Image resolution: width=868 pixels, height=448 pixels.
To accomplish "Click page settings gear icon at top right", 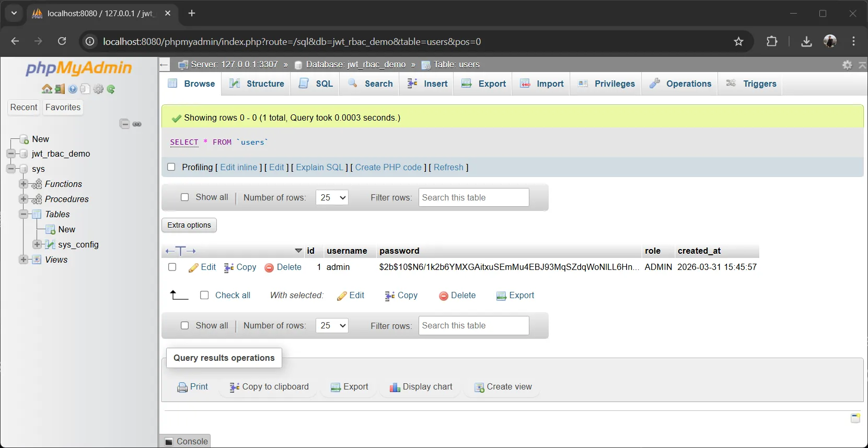I will (847, 65).
